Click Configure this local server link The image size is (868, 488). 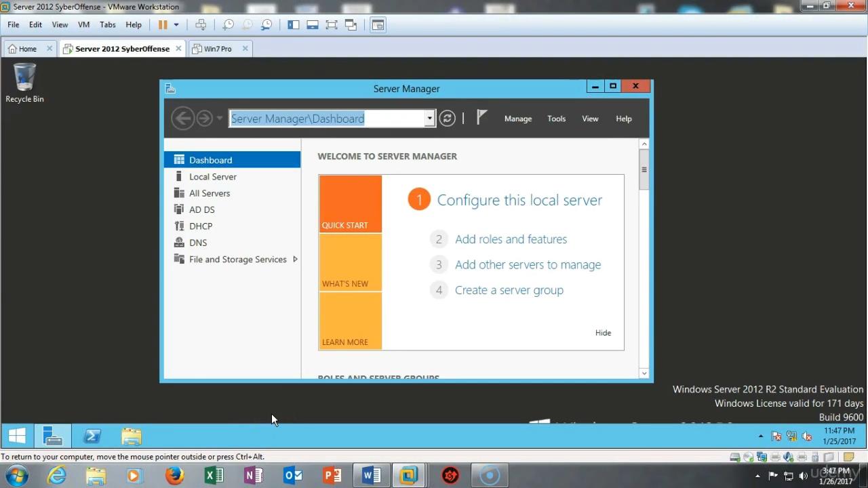point(519,200)
